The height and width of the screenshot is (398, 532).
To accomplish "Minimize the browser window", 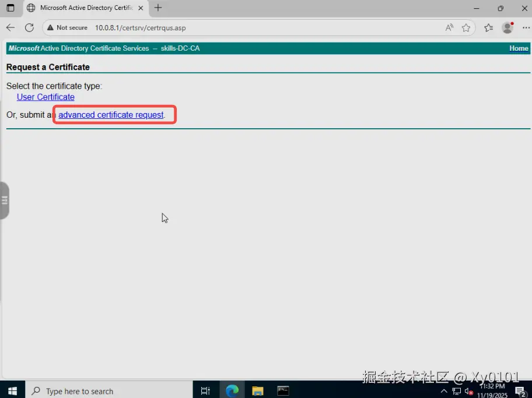I will point(477,8).
